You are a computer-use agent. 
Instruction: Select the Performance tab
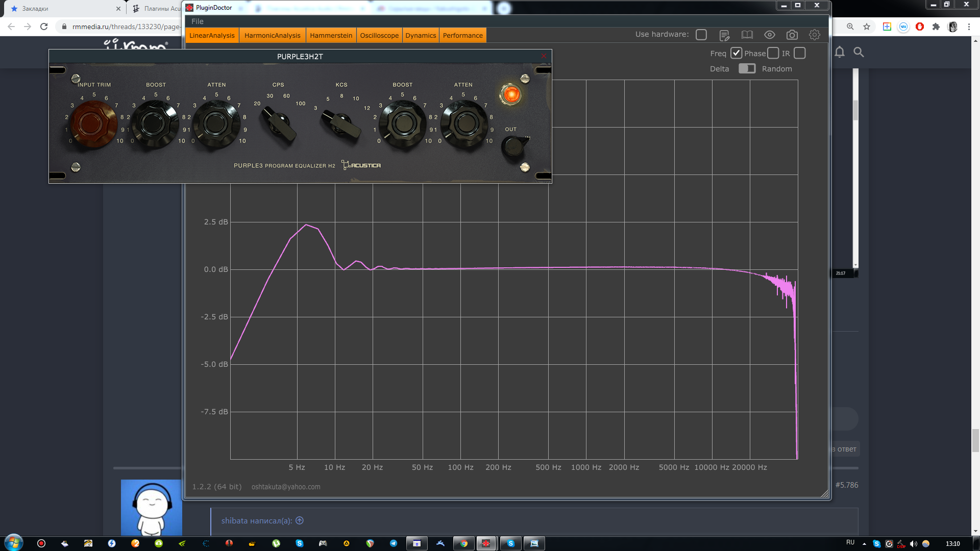pyautogui.click(x=462, y=35)
